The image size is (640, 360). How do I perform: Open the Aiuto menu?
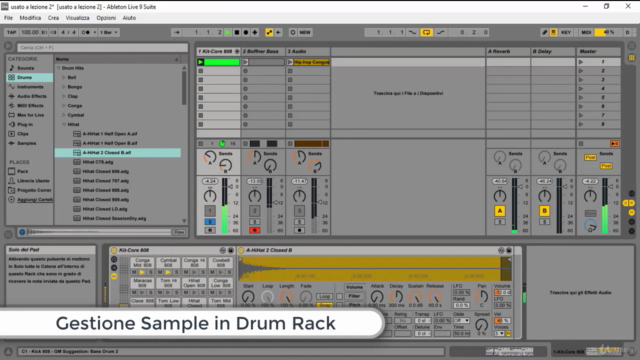(x=129, y=18)
